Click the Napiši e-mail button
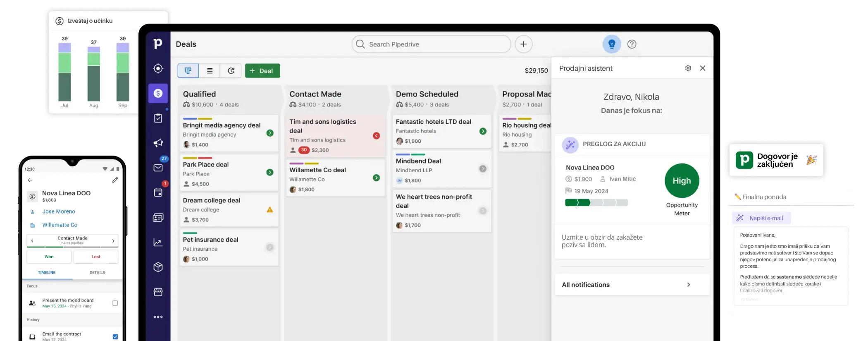Image resolution: width=868 pixels, height=341 pixels. (x=761, y=218)
